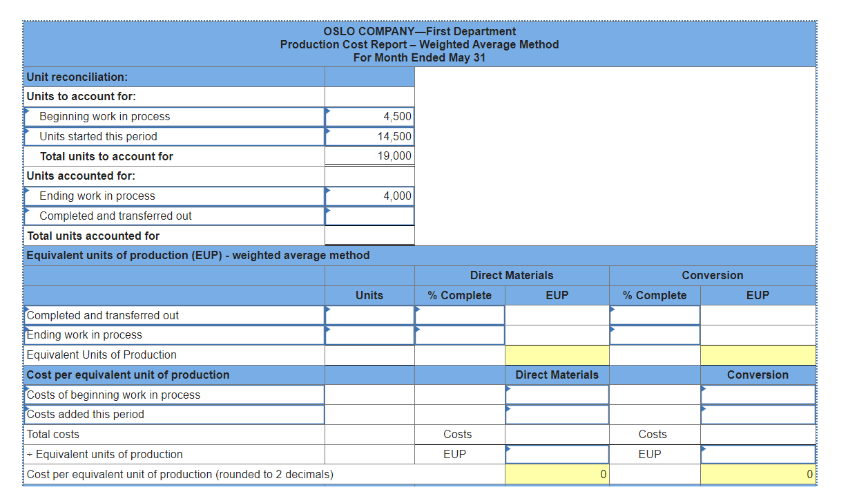Click the Direct Materials % Complete cell for ending inventory
Screen dimensions: 868x492
pyautogui.click(x=459, y=335)
